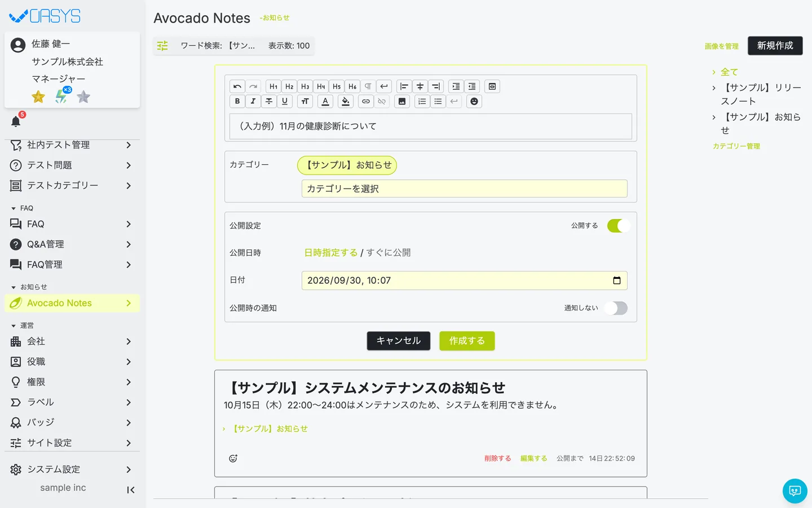Filter by 全て category
The height and width of the screenshot is (508, 812).
tap(729, 72)
